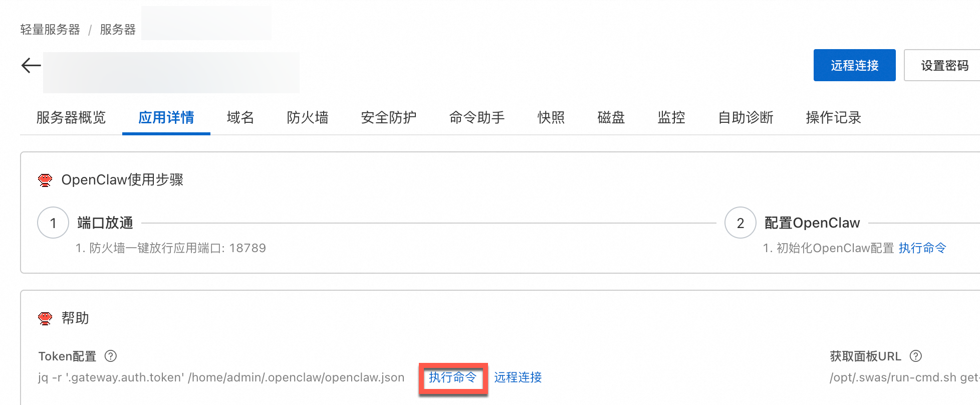Select the 应用详情 tab
980x405 pixels.
click(166, 117)
